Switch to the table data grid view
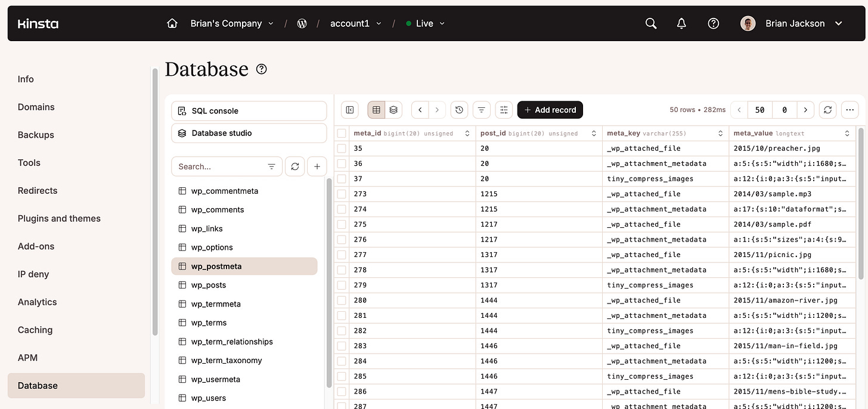This screenshot has width=868, height=409. tap(376, 110)
